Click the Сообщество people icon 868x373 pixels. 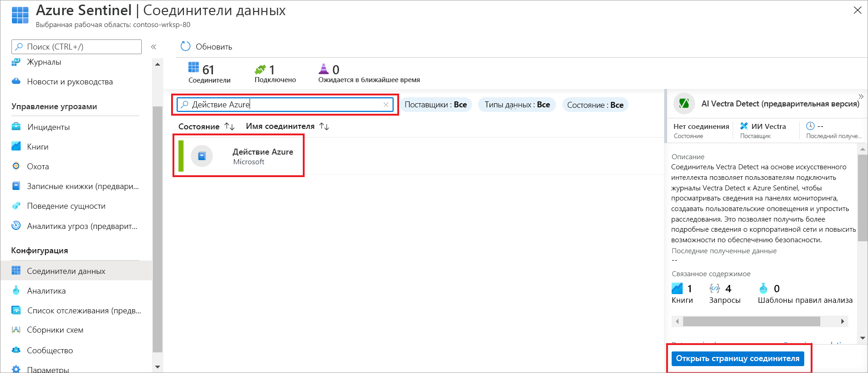[16, 350]
